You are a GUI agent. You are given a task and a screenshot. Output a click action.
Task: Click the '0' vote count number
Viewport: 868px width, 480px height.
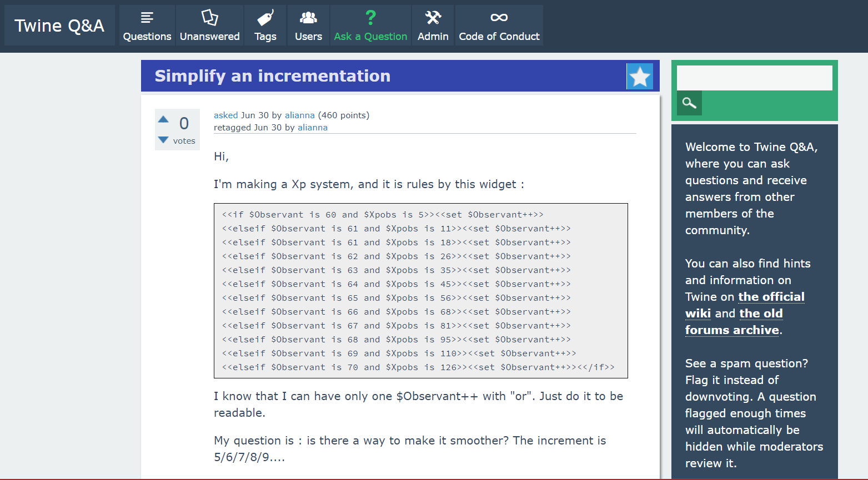pos(184,123)
